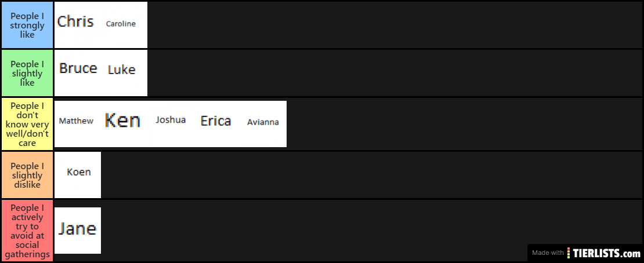Click the empty area of the top tier row
This screenshot has height=263, width=644.
tap(395, 24)
